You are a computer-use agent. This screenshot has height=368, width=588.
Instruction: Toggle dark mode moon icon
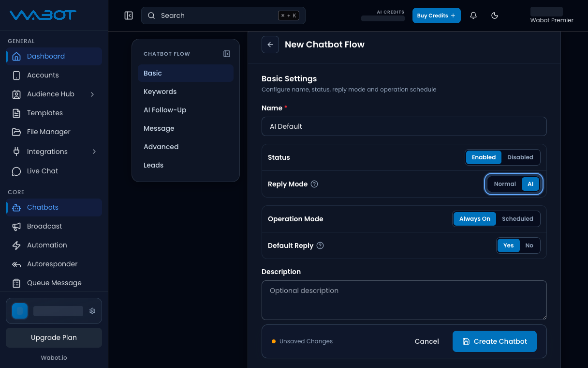pyautogui.click(x=495, y=15)
